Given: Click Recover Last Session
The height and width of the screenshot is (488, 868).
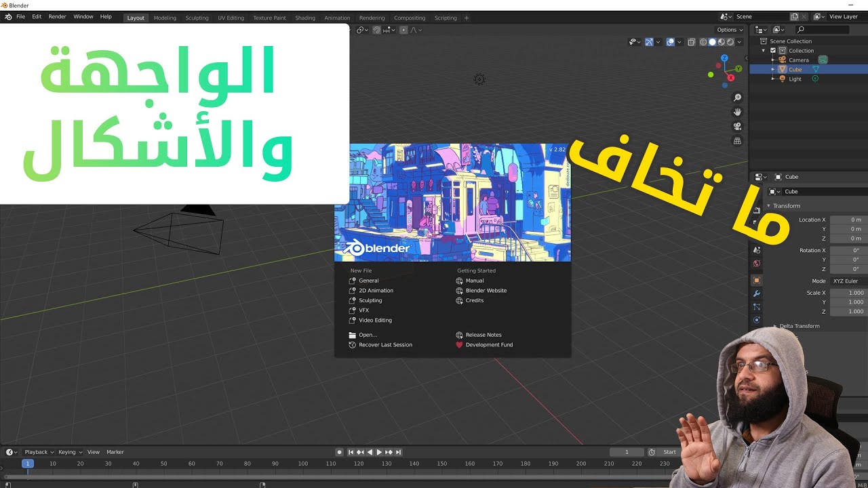Looking at the screenshot, I should click(x=385, y=345).
